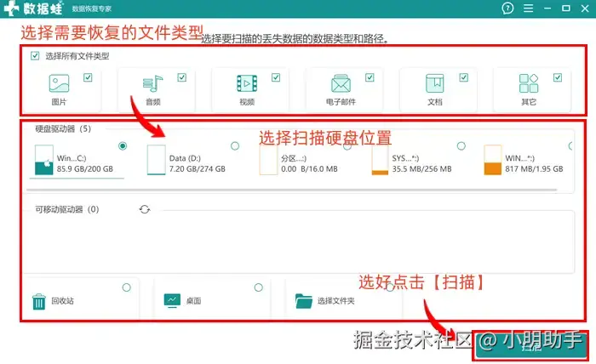The width and height of the screenshot is (596, 364).
Task: Click the horizontal scrollbar under hard drives
Action: [291, 189]
